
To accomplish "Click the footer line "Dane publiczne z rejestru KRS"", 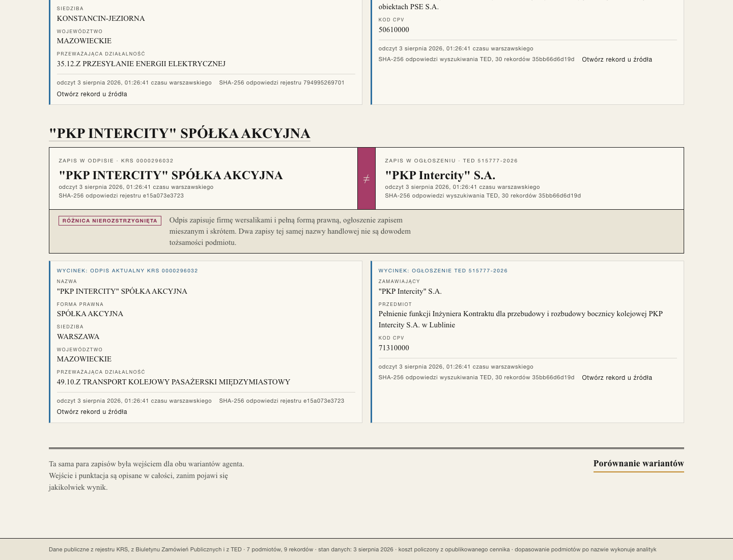I will (x=352, y=549).
